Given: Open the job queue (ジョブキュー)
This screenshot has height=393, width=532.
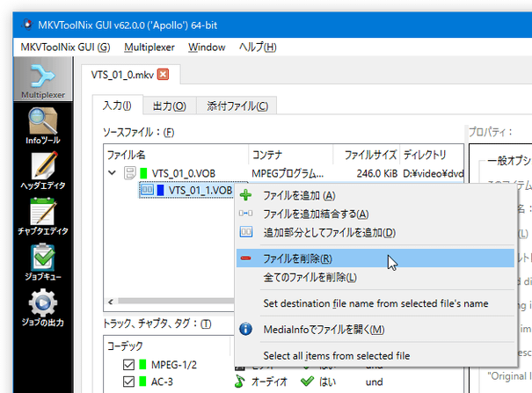Looking at the screenshot, I should pyautogui.click(x=43, y=262).
